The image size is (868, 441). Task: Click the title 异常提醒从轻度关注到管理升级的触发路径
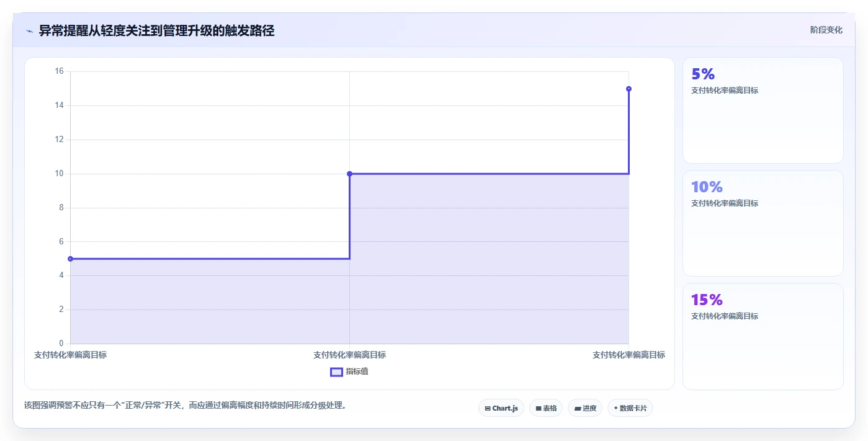point(156,30)
